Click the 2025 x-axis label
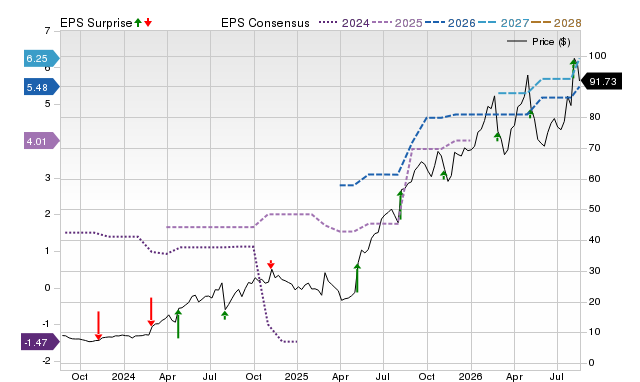640x382 pixels. 297,376
